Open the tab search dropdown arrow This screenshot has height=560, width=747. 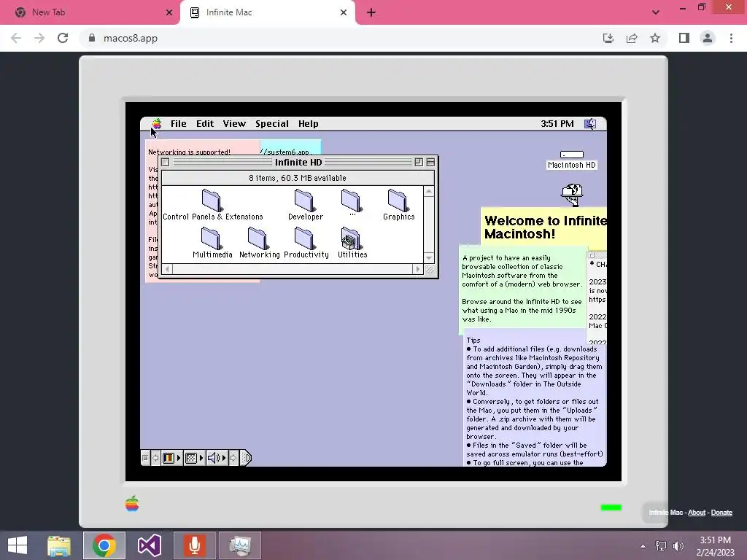click(656, 12)
